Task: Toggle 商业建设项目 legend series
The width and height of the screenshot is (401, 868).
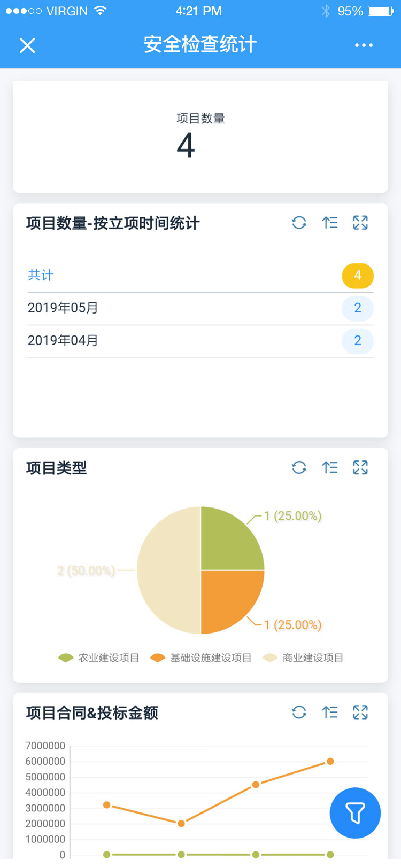Action: pyautogui.click(x=303, y=658)
